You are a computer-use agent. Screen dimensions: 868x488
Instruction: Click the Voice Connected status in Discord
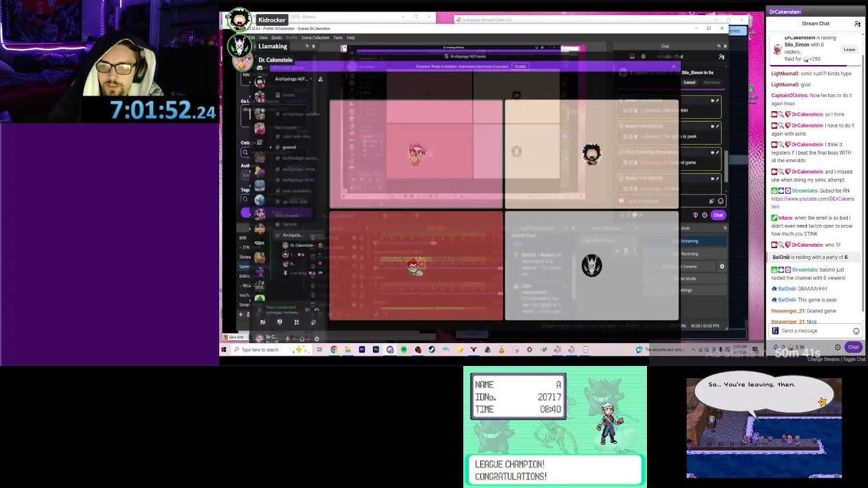(281, 307)
